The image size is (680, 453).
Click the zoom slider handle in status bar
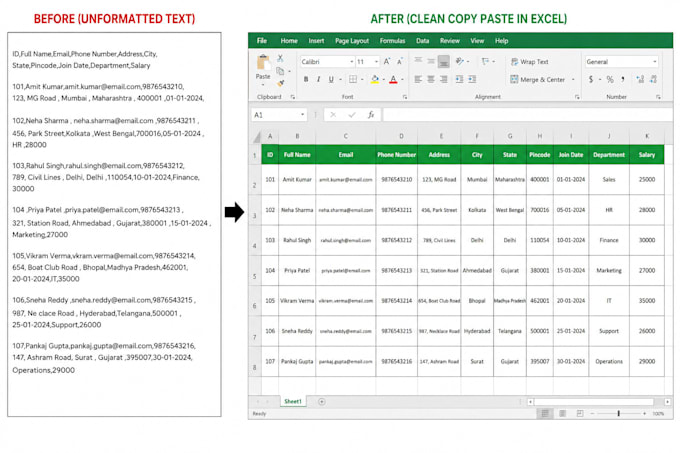click(618, 414)
